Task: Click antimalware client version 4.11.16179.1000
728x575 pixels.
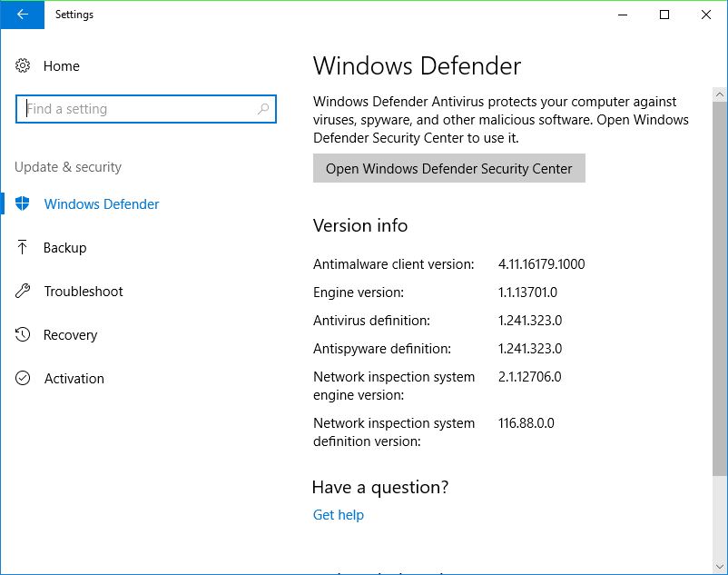Action: click(541, 264)
